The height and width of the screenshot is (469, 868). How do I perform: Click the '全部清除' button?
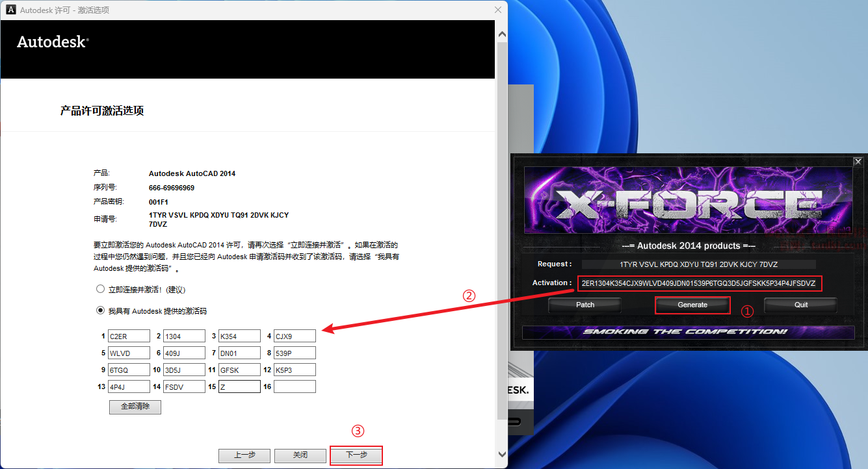pyautogui.click(x=135, y=407)
